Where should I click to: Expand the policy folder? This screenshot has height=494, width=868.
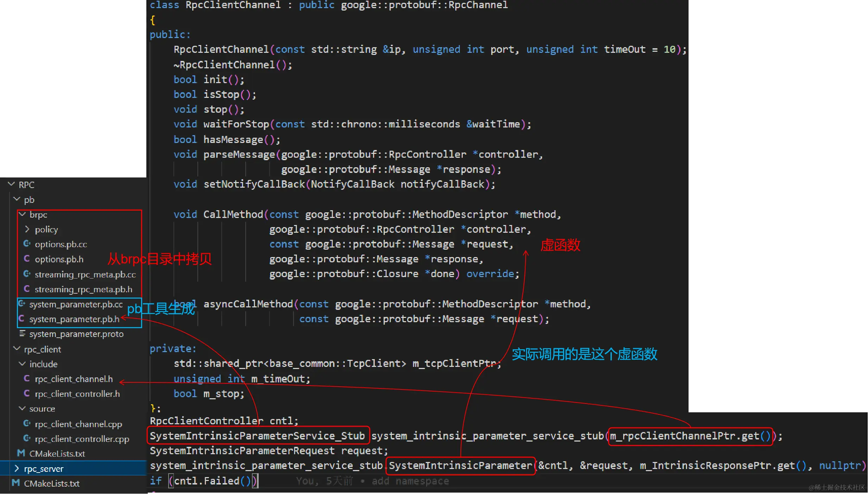click(27, 229)
